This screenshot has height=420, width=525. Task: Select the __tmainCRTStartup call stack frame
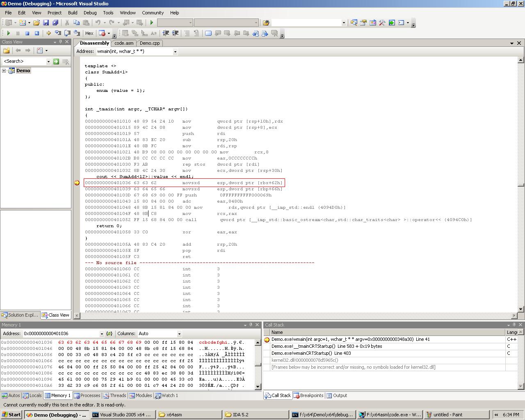(388, 346)
